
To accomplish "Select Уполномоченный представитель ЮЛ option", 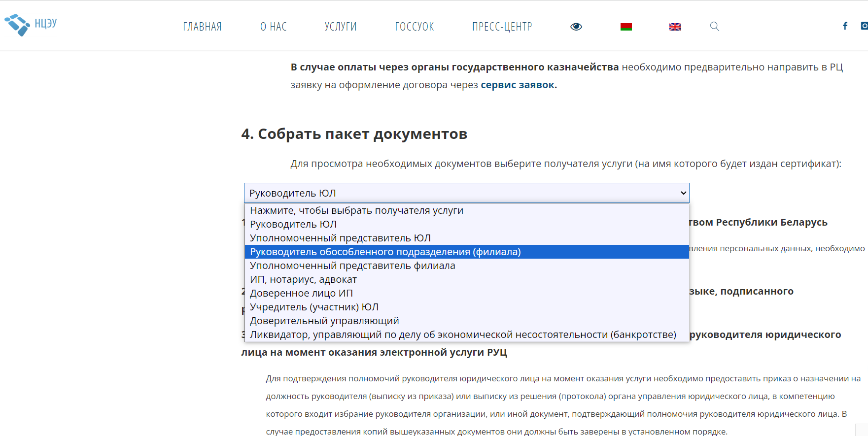I will pyautogui.click(x=467, y=238).
